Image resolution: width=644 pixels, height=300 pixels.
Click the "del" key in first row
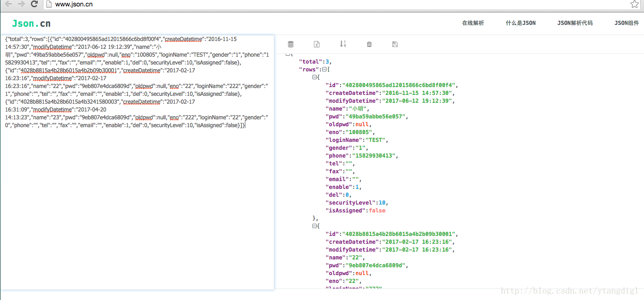point(333,195)
